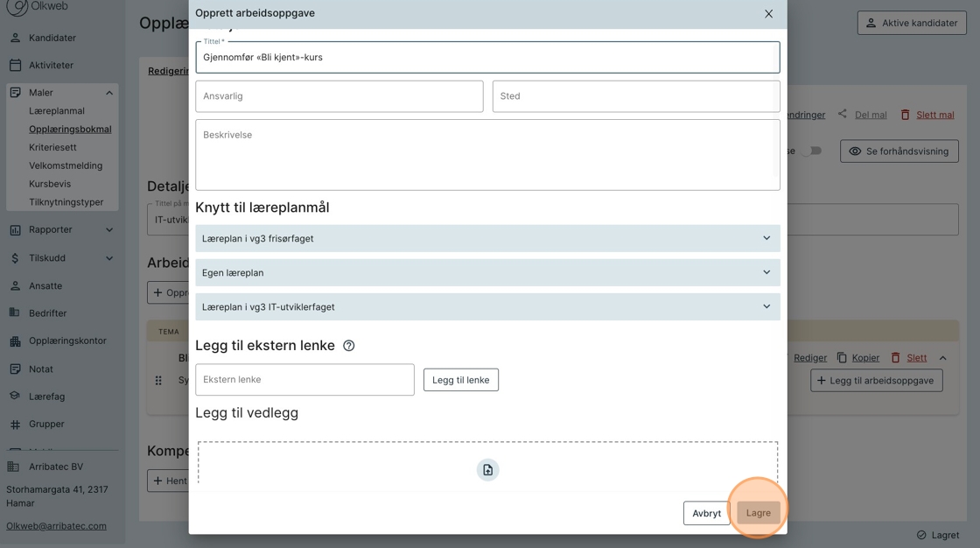Click the Kopier link in tema row
980x548 pixels.
click(x=865, y=358)
